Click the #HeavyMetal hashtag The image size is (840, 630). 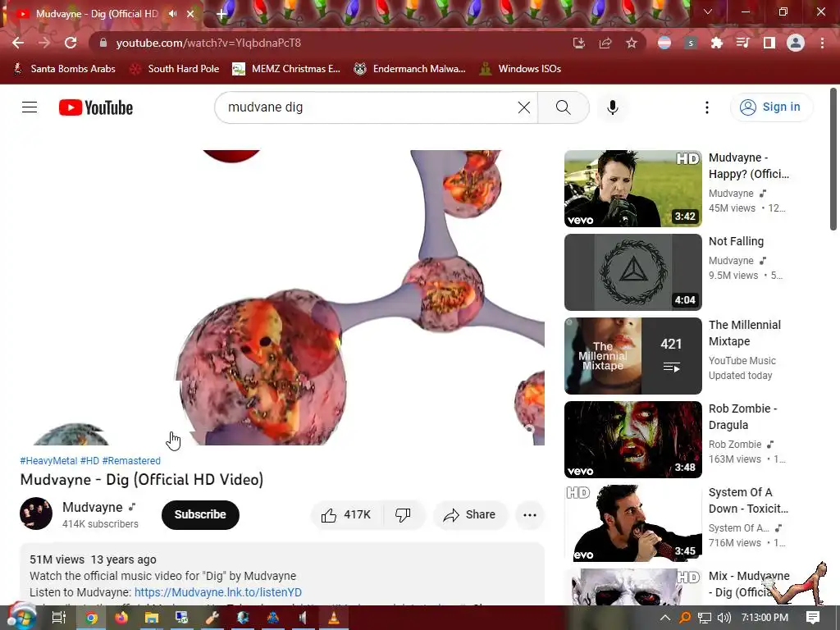click(48, 461)
